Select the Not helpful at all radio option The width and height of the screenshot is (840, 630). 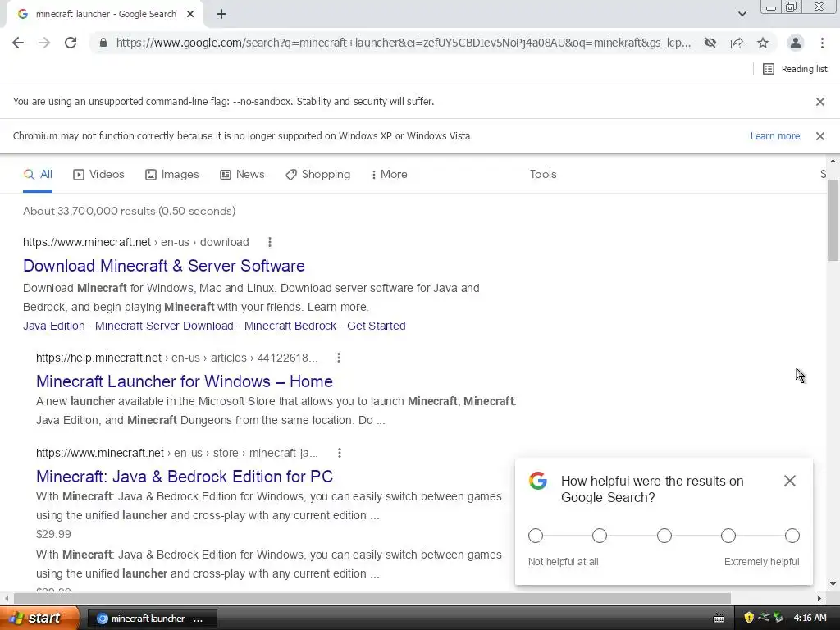tap(535, 536)
